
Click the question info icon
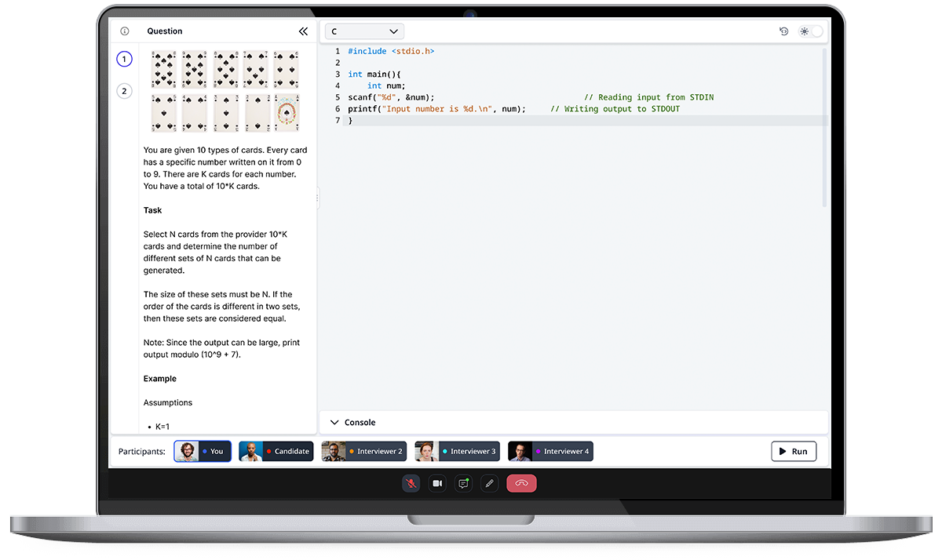click(x=124, y=31)
